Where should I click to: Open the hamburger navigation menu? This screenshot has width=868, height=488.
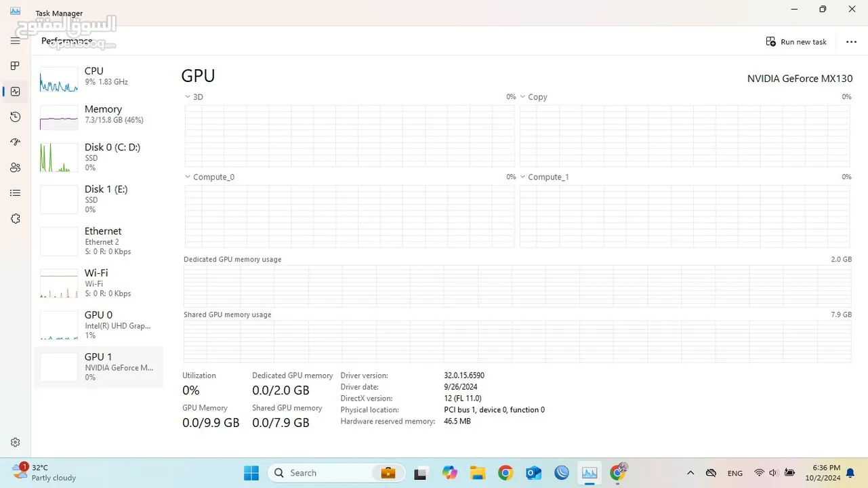click(15, 41)
